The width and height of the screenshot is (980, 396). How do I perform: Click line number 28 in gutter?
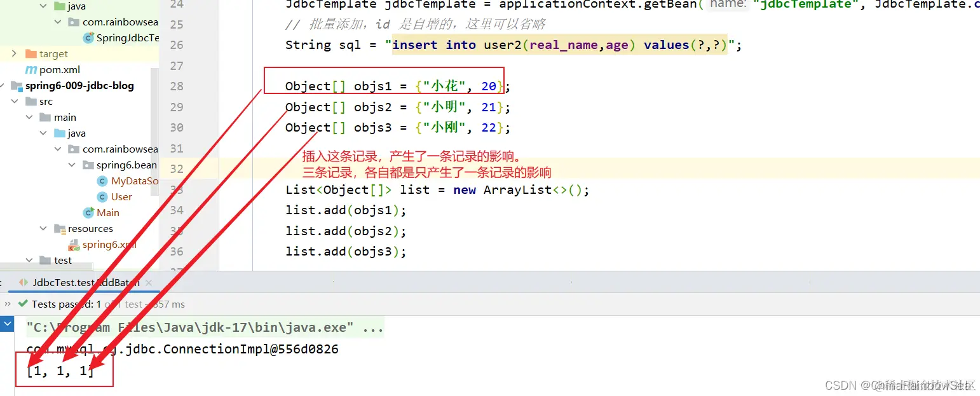point(177,86)
